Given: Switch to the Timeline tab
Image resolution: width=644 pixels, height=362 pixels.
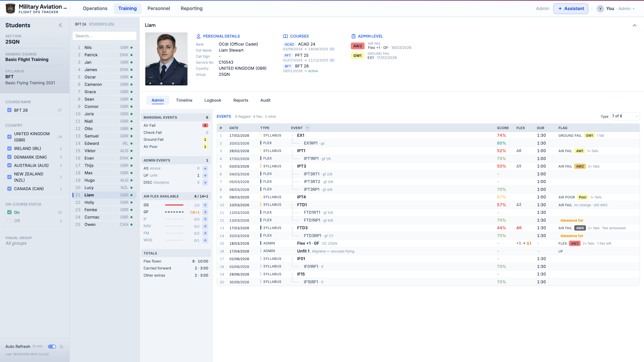Looking at the screenshot, I should click(184, 100).
